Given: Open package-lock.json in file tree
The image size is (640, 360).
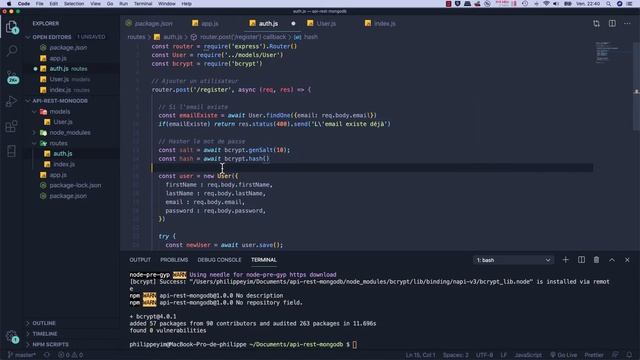Looking at the screenshot, I should 75,186.
